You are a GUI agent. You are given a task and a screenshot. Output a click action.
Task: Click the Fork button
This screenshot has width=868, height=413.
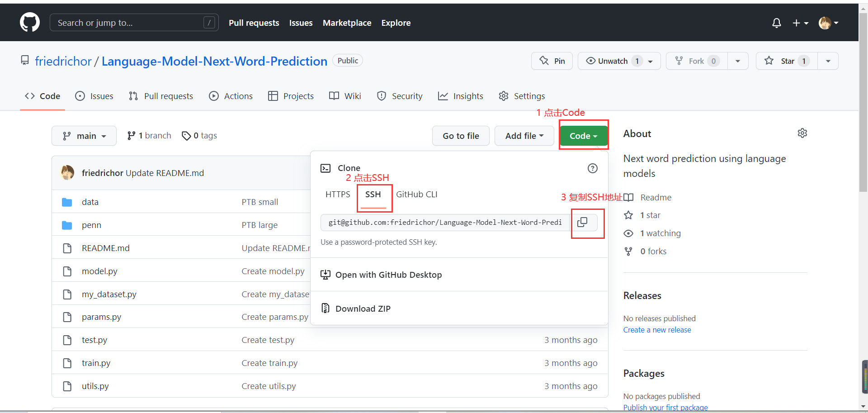(697, 61)
